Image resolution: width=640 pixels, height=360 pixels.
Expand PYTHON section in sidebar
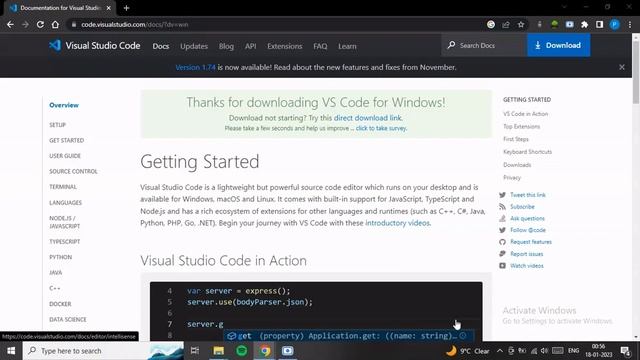click(60, 257)
